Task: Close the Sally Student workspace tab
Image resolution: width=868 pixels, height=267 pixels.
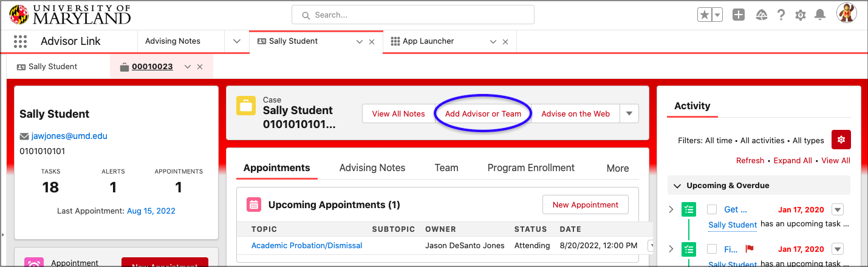Action: pyautogui.click(x=372, y=42)
